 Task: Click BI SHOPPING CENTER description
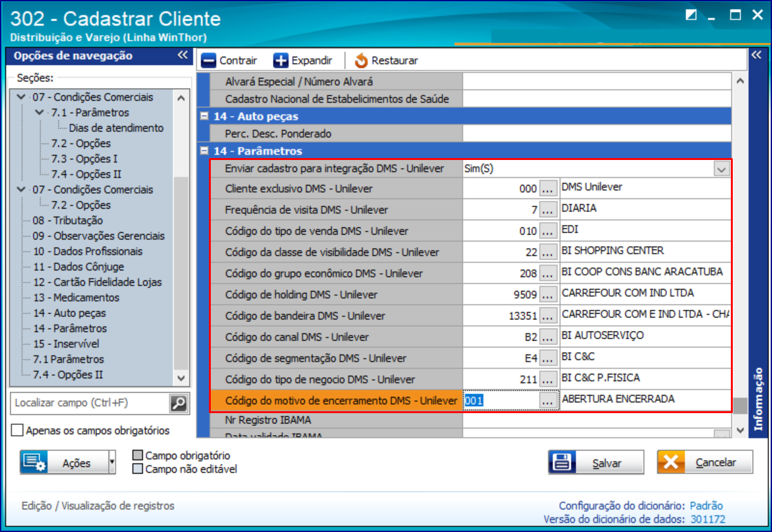(x=613, y=251)
